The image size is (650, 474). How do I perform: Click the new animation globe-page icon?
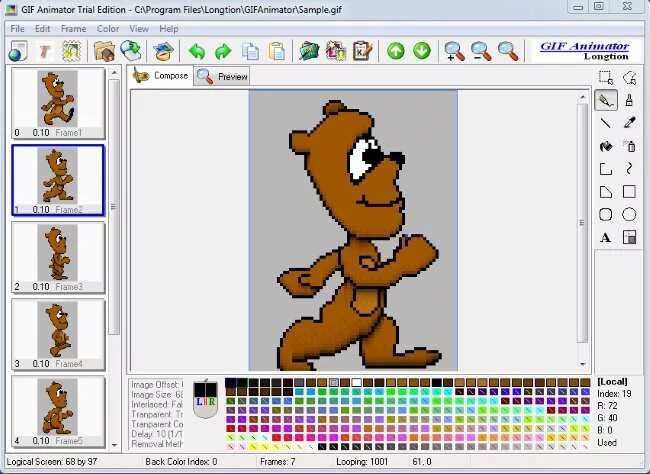point(18,51)
